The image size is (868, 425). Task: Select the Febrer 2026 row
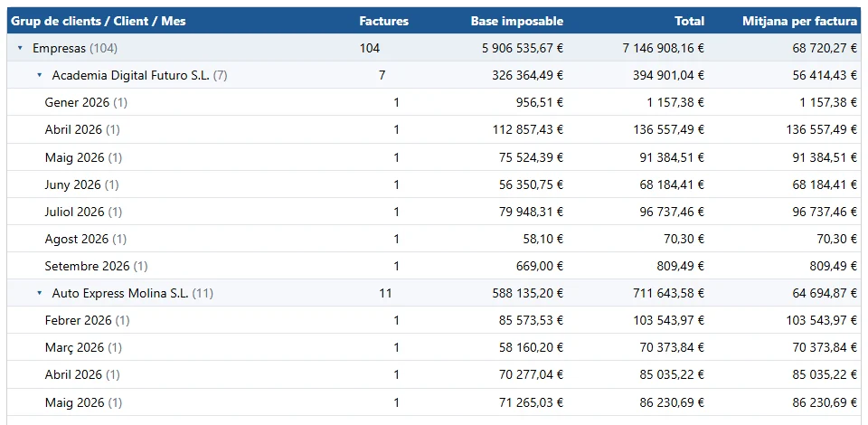click(434, 320)
